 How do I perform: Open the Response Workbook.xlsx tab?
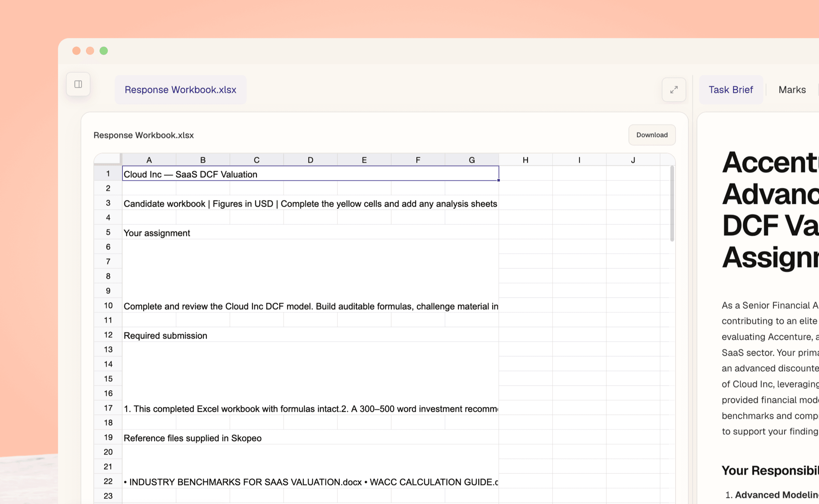coord(181,90)
